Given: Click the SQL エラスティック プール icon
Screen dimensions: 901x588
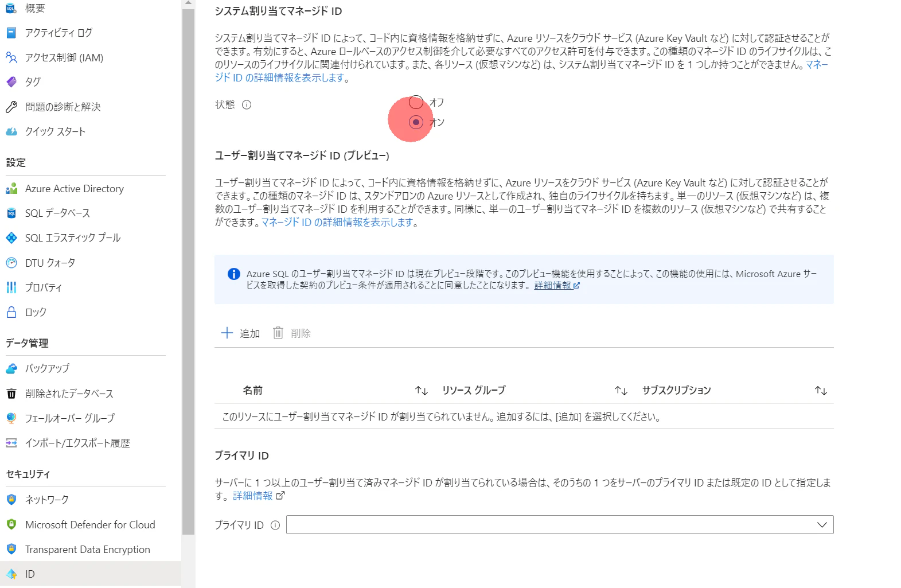Looking at the screenshot, I should pyautogui.click(x=11, y=238).
